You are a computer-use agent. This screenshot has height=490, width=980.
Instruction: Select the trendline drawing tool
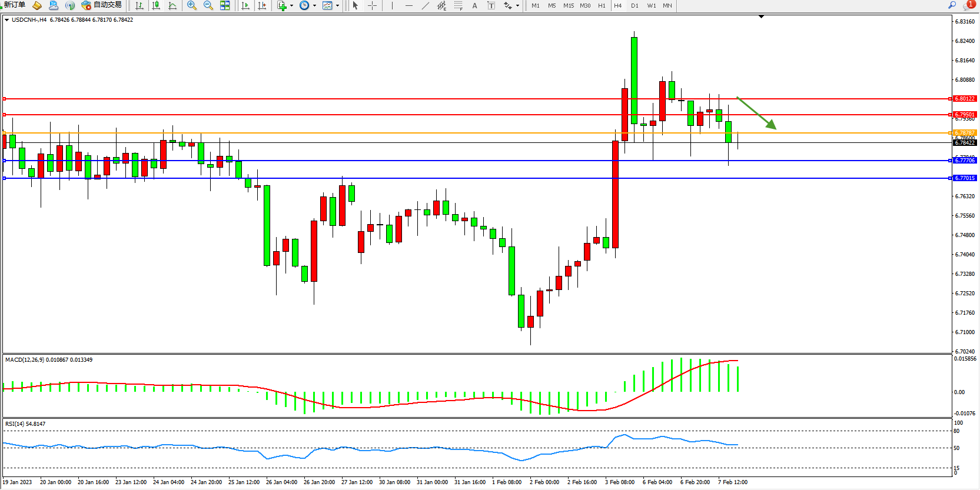[426, 5]
